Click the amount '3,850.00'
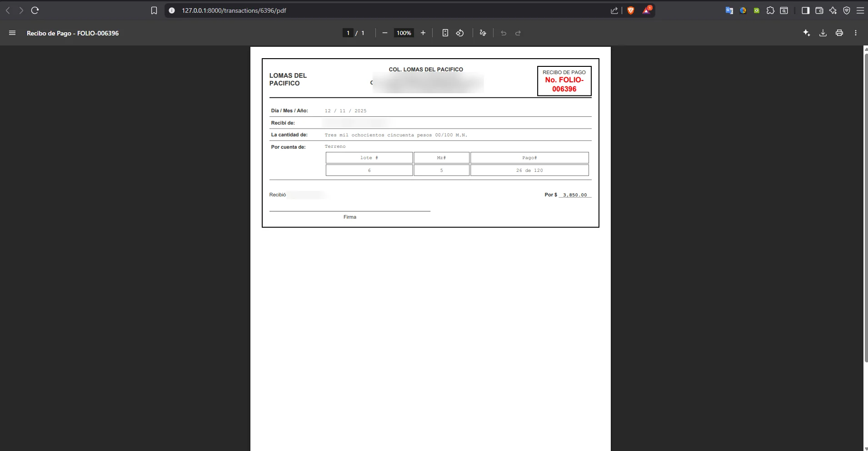This screenshot has width=868, height=451. click(575, 195)
